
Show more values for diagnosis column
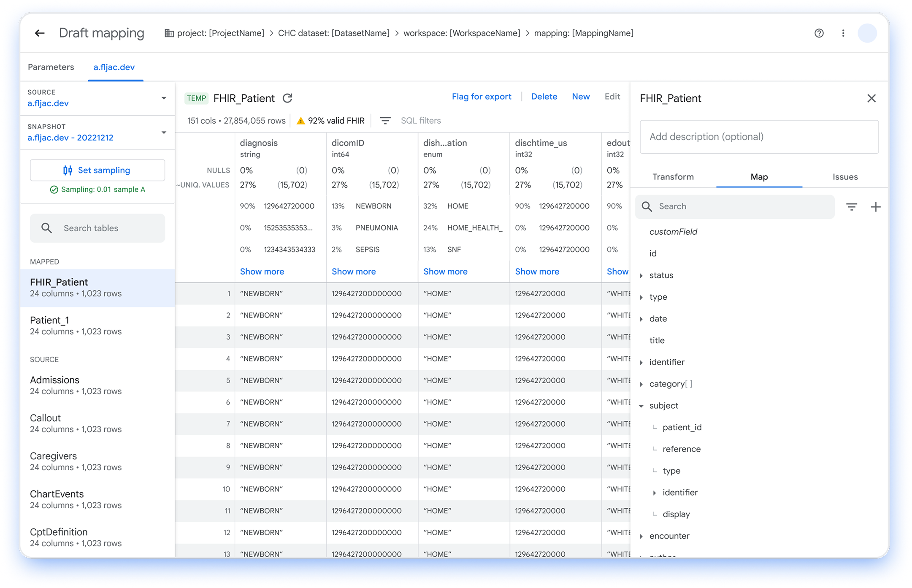pos(262,271)
